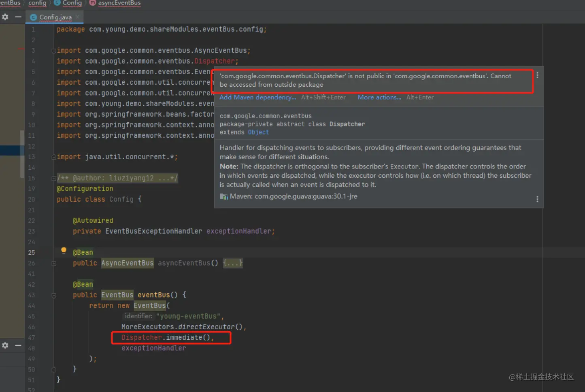The height and width of the screenshot is (392, 585).
Task: Click the asyncEventBus method breadcrumb
Action: click(115, 3)
